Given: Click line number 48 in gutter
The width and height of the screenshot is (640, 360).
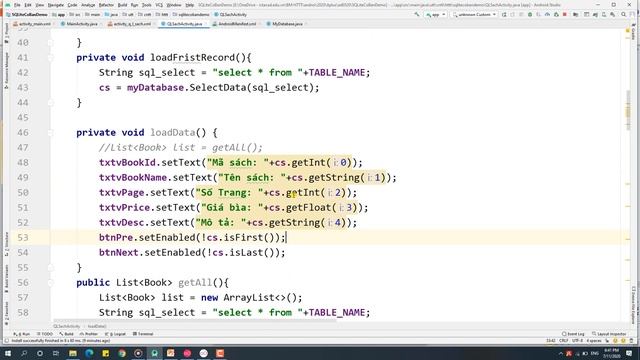Looking at the screenshot, I should click(x=23, y=162).
